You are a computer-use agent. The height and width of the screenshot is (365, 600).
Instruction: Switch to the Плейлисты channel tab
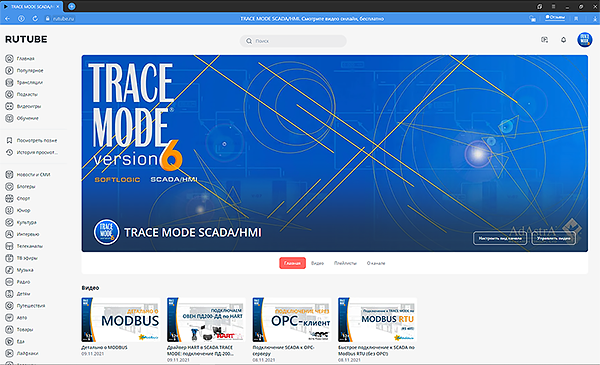click(345, 263)
